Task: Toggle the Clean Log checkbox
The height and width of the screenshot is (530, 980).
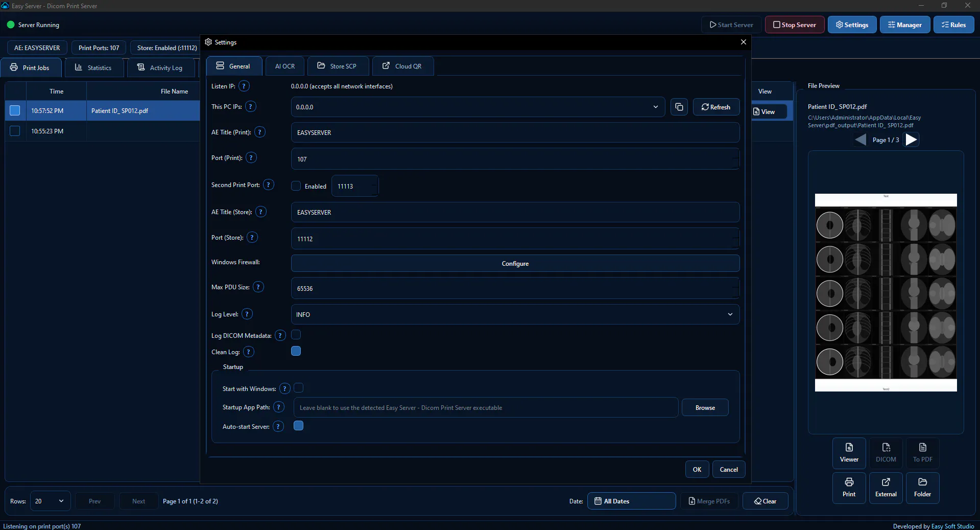Action: [296, 351]
